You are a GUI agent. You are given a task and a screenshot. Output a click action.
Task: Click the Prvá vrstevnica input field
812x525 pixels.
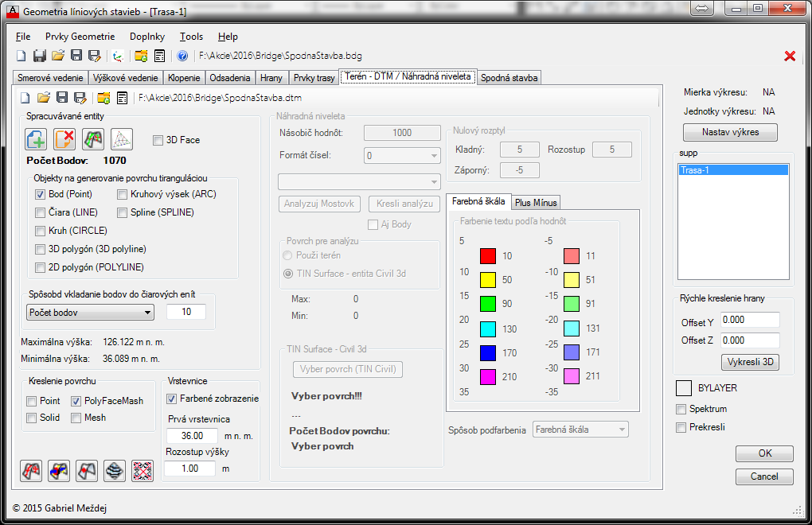(x=190, y=436)
